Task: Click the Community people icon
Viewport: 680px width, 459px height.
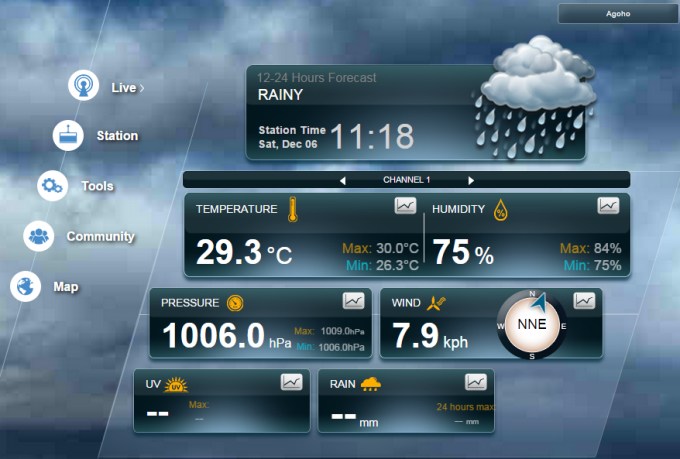Action: [x=39, y=236]
